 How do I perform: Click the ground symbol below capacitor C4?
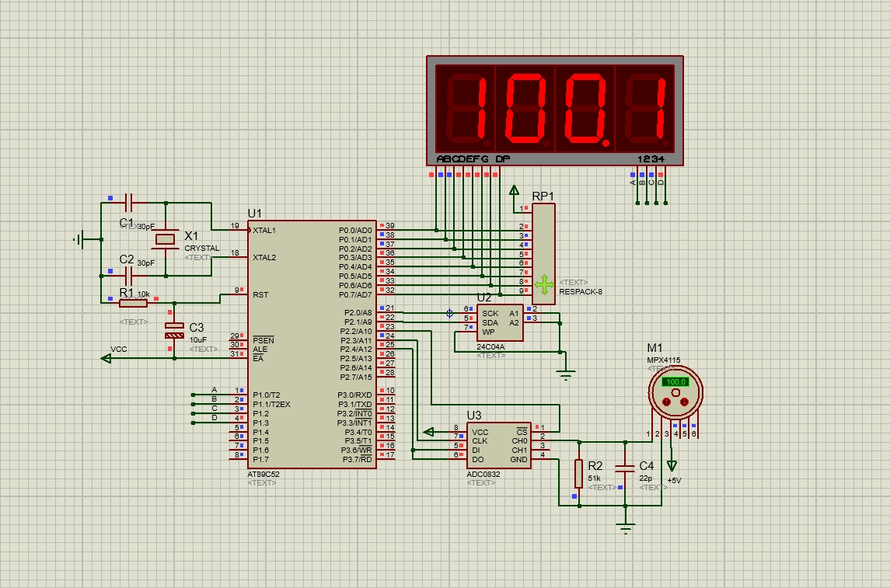point(626,528)
